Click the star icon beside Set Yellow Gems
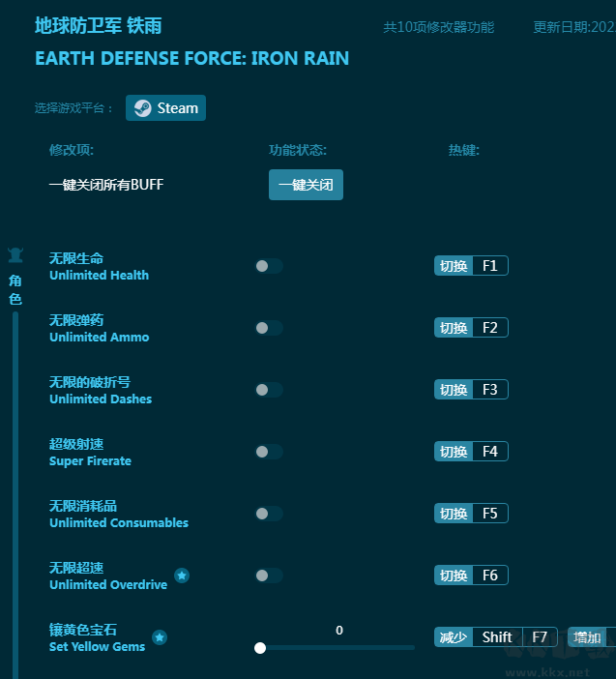616x679 pixels. pos(160,637)
